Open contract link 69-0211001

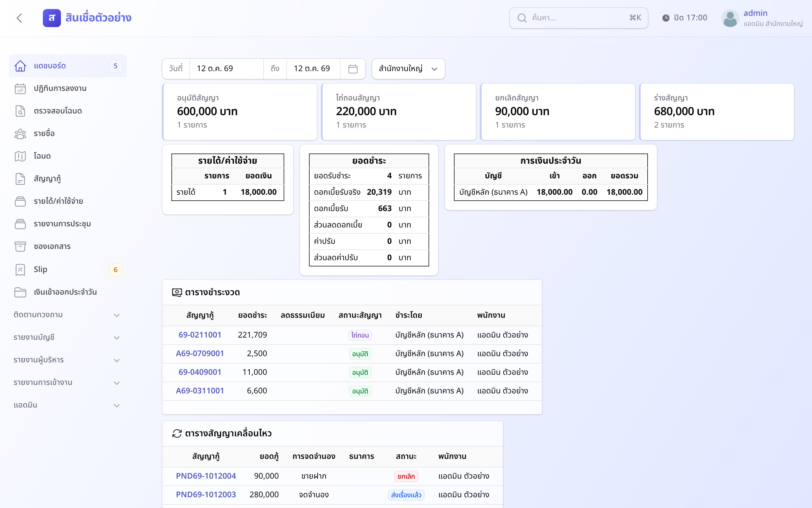point(200,335)
